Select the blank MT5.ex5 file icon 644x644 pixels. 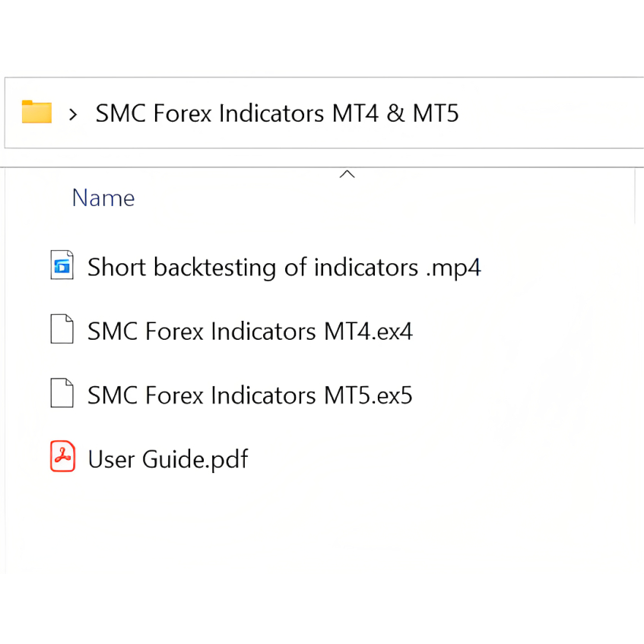coord(62,393)
